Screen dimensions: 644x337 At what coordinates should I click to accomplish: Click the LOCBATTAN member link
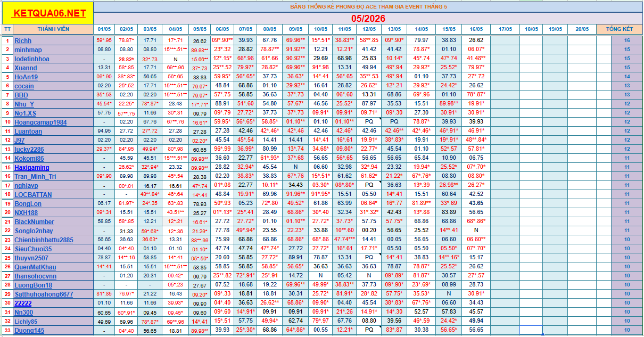[33, 194]
